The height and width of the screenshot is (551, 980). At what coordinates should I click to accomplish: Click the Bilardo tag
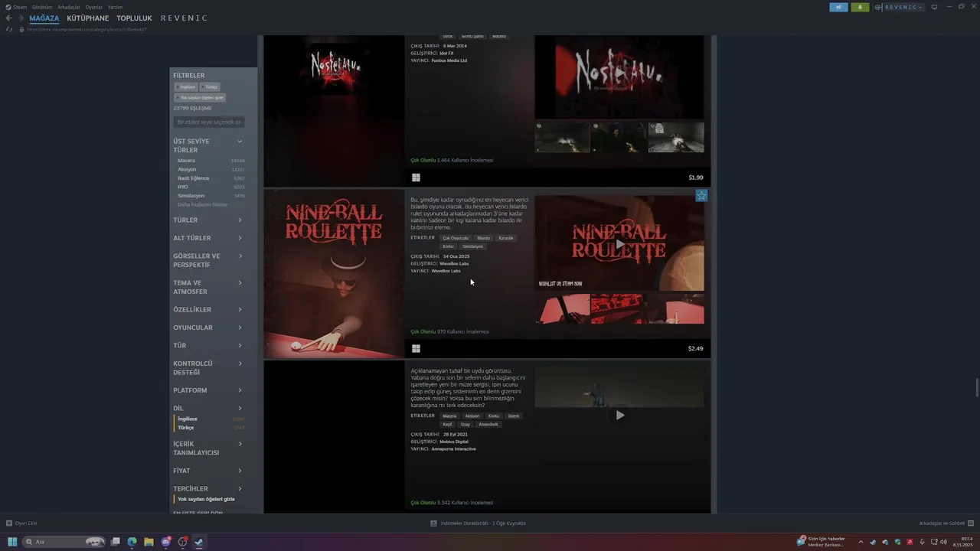coord(483,238)
